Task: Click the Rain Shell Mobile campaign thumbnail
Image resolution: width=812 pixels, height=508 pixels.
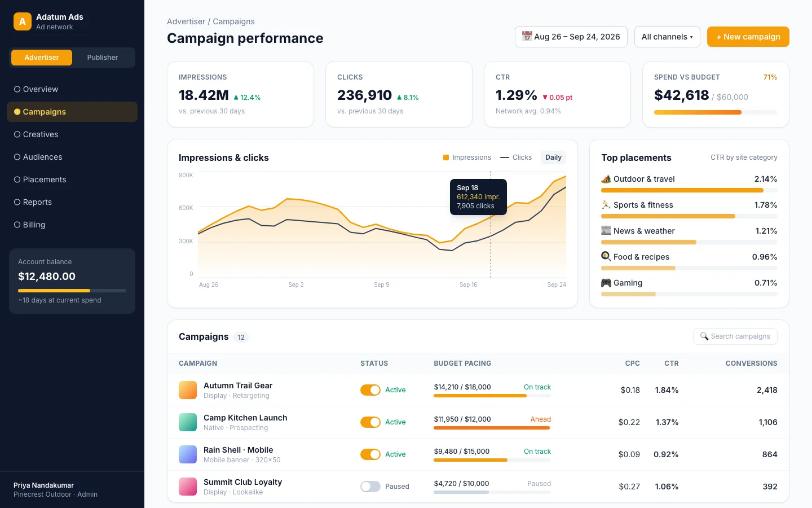Action: coord(188,454)
